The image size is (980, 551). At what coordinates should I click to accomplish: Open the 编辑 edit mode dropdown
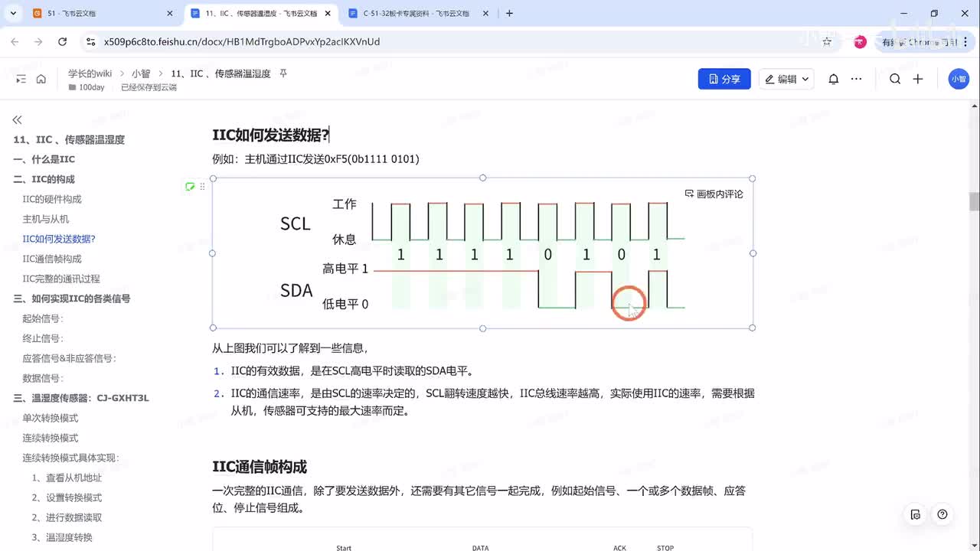[786, 79]
